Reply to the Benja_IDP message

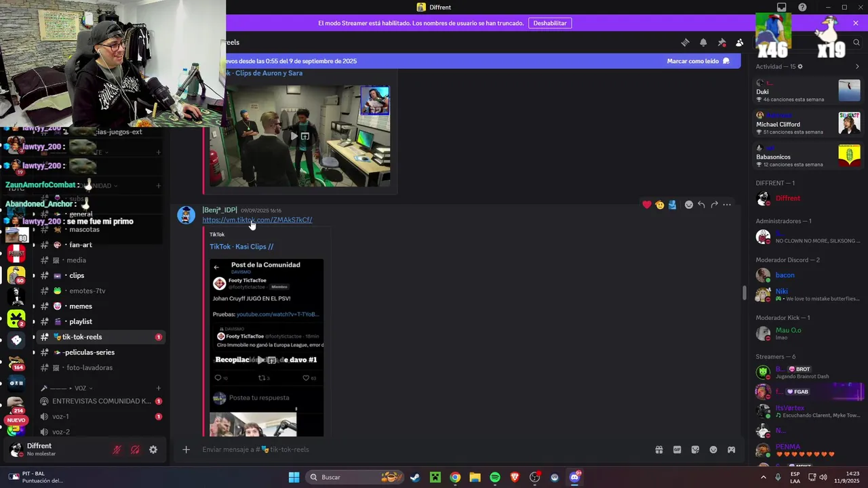(701, 205)
